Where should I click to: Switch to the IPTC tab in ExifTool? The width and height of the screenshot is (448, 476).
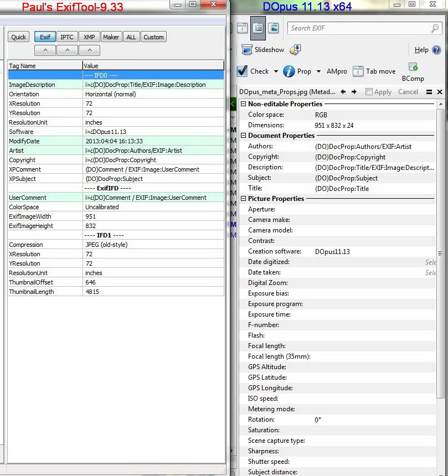pos(66,37)
